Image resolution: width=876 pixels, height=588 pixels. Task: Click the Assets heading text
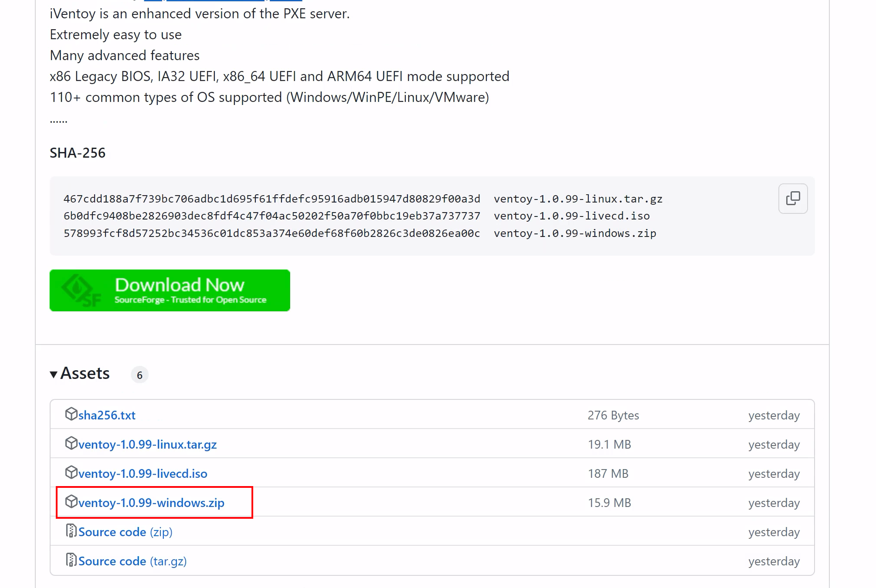pyautogui.click(x=85, y=374)
